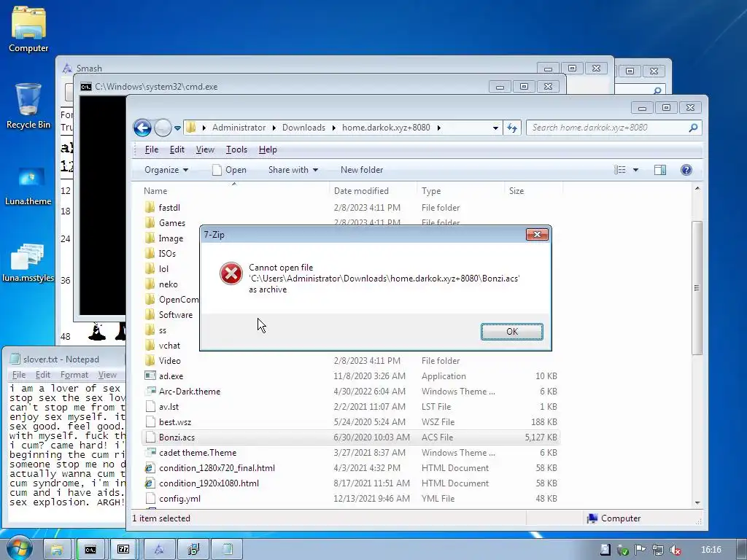Image resolution: width=747 pixels, height=560 pixels.
Task: Select the Arc-Dark.theme file
Action: [351, 392]
